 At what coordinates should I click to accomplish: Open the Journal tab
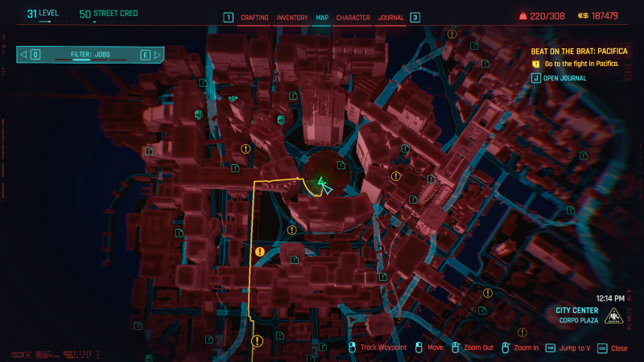(391, 17)
